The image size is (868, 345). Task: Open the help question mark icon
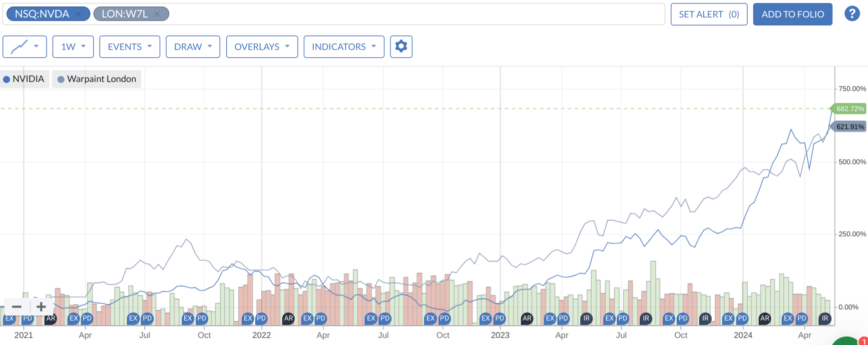pos(852,13)
